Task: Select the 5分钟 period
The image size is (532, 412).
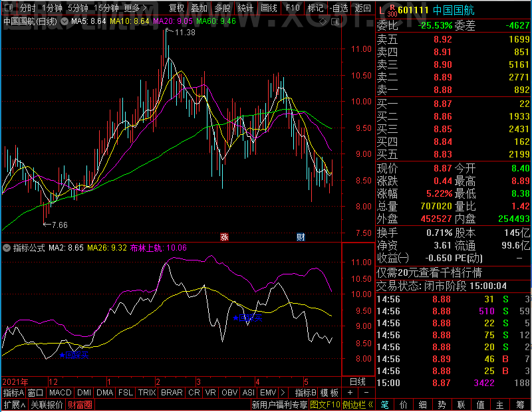Action: tap(78, 8)
